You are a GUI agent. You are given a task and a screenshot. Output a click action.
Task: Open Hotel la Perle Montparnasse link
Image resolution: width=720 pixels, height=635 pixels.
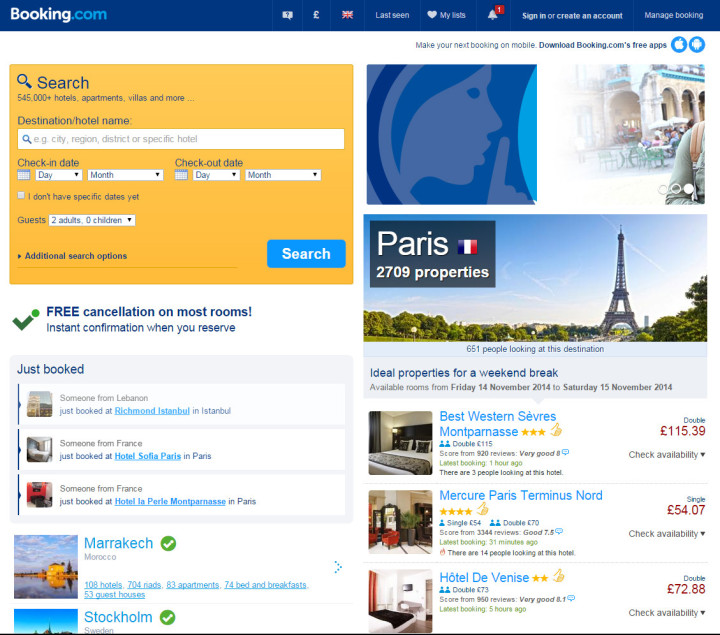point(170,501)
